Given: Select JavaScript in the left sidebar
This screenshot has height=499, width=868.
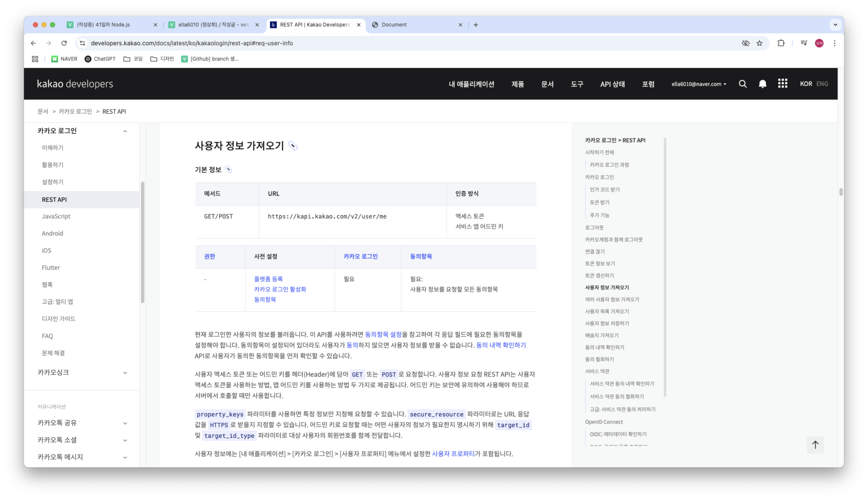Looking at the screenshot, I should (x=56, y=216).
